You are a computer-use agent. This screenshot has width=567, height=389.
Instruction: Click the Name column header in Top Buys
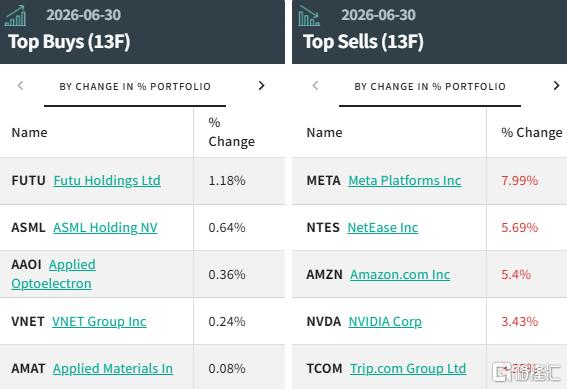click(30, 133)
